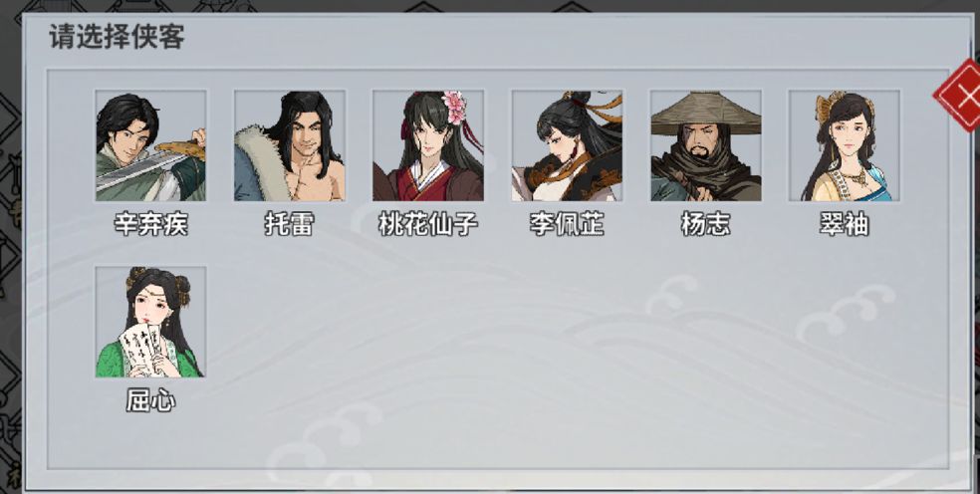Click the 托雷 name label

click(x=290, y=224)
